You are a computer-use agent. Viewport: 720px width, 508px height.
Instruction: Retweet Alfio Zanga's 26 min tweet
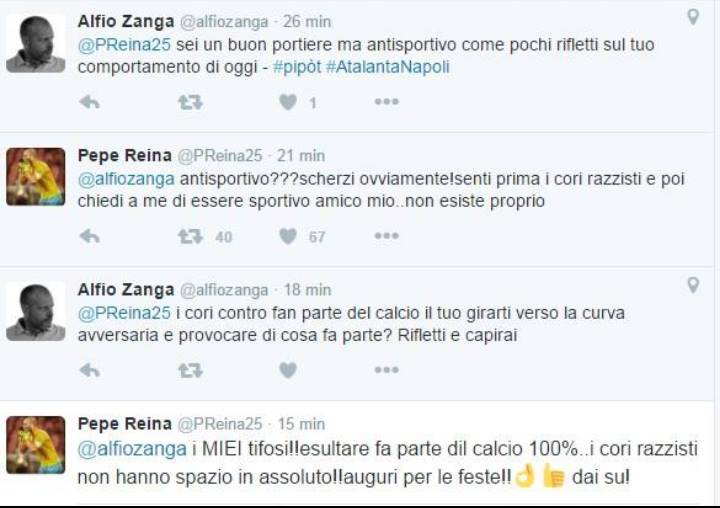point(190,102)
